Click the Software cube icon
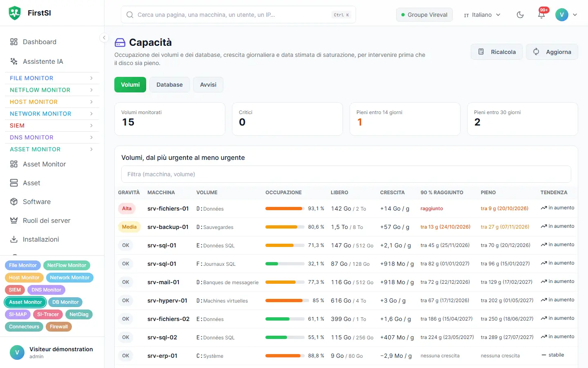Image resolution: width=588 pixels, height=368 pixels. pyautogui.click(x=14, y=202)
